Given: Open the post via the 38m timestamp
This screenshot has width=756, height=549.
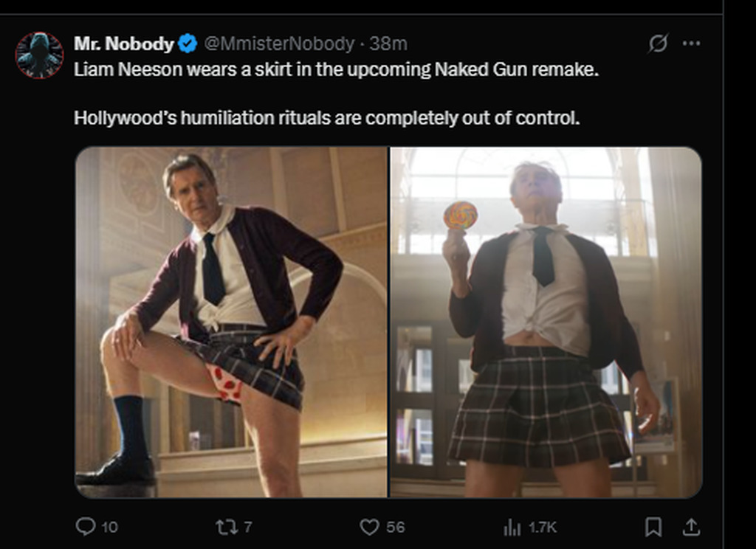Looking at the screenshot, I should 389,44.
